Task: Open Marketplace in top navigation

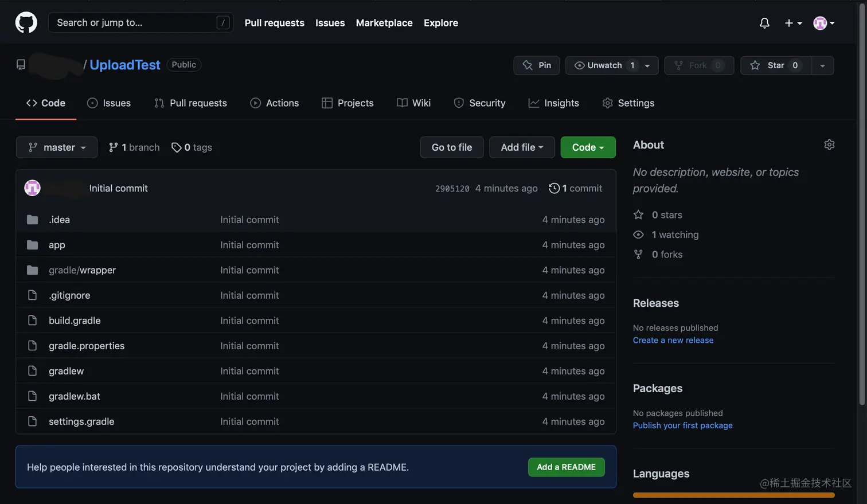Action: [x=384, y=23]
